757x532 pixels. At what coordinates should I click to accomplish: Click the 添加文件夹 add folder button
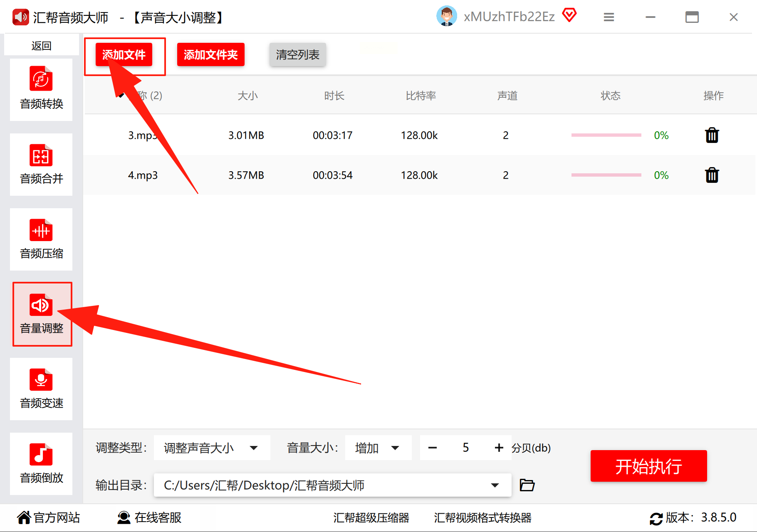(211, 54)
